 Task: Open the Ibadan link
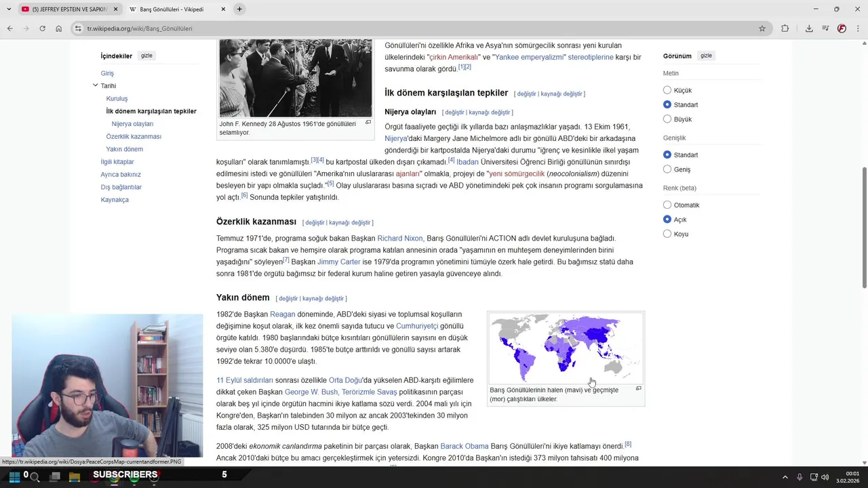pyautogui.click(x=467, y=162)
